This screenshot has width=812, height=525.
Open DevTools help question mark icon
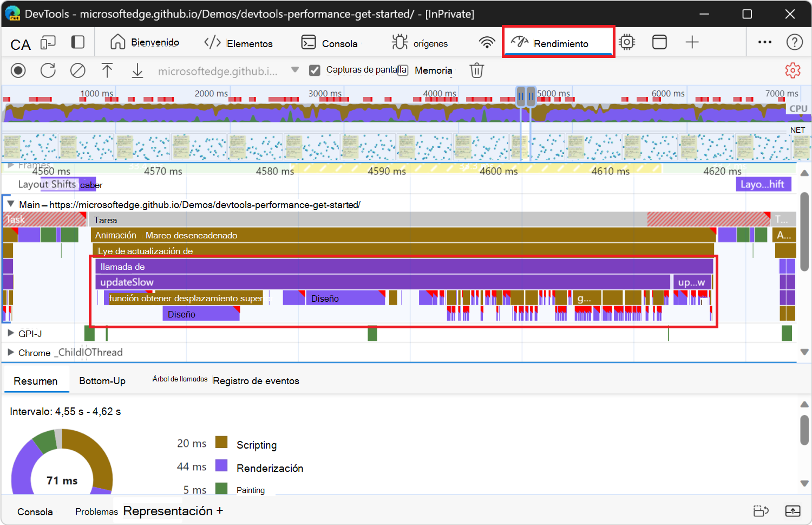[795, 42]
